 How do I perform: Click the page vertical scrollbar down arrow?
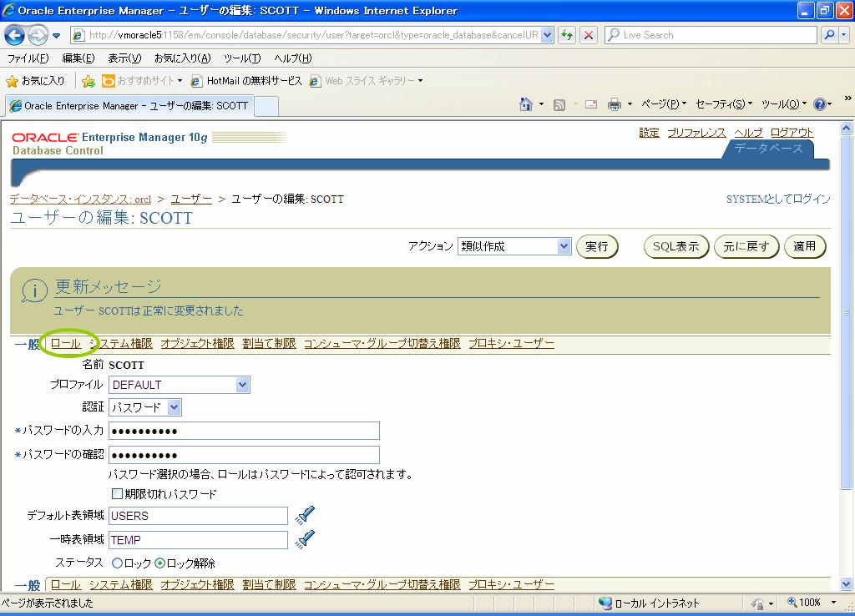coord(847,584)
